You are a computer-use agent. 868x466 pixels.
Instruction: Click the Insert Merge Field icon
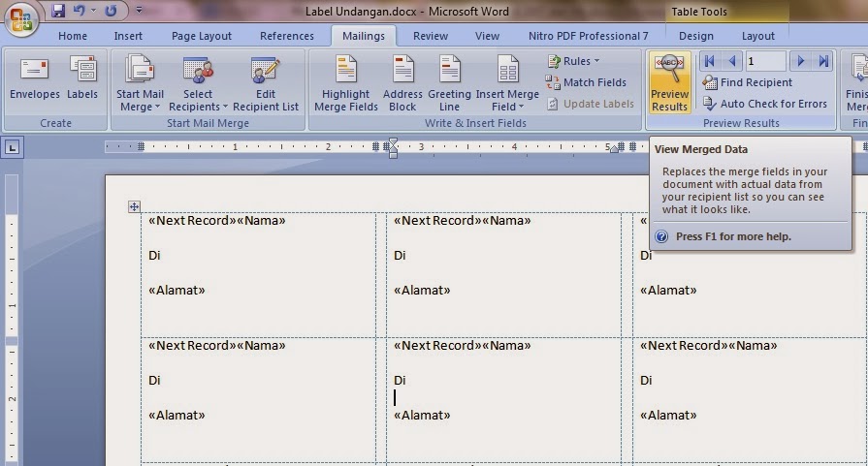507,71
